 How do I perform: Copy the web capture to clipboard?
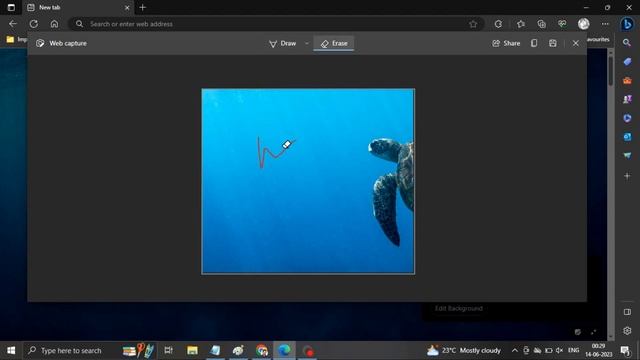tap(534, 43)
